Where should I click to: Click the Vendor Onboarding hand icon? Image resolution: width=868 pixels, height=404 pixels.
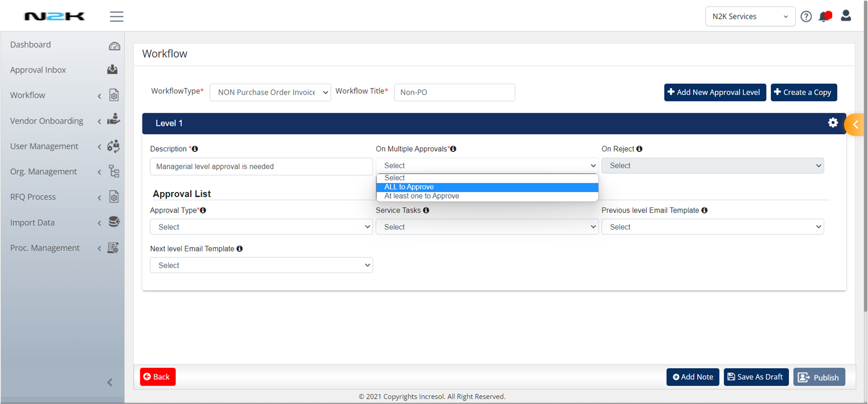pyautogui.click(x=114, y=119)
